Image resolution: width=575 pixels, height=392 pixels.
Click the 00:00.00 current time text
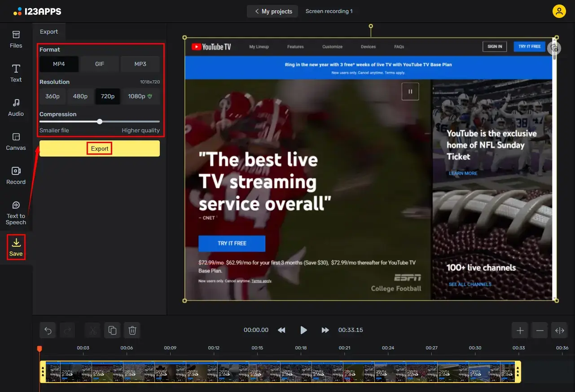256,330
